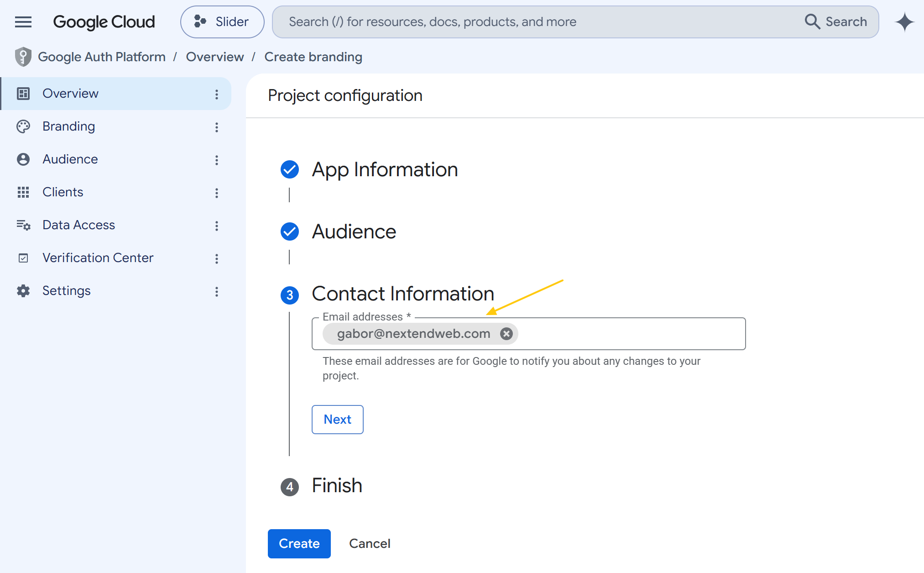Click the Google Cloud logo

(104, 22)
